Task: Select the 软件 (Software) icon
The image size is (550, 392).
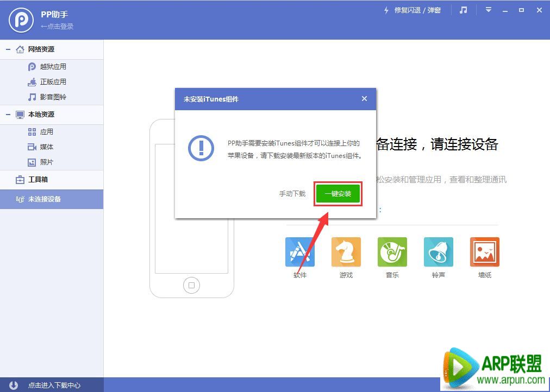Action: pos(299,251)
